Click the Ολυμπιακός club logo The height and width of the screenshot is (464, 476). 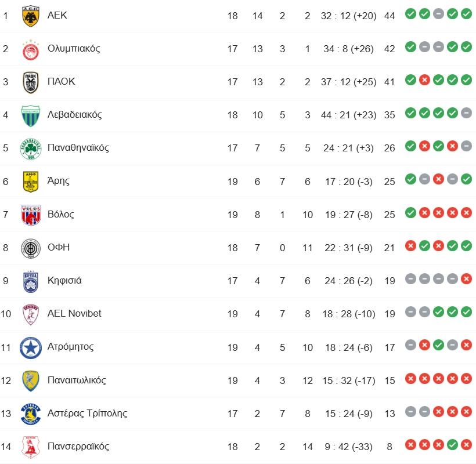[30, 49]
